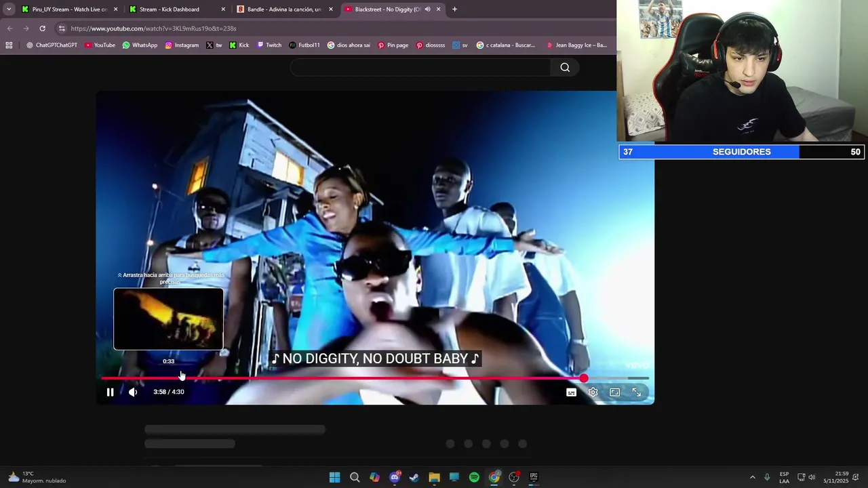
Task: Seek the progress bar to 0:33 preview point
Action: [x=169, y=378]
